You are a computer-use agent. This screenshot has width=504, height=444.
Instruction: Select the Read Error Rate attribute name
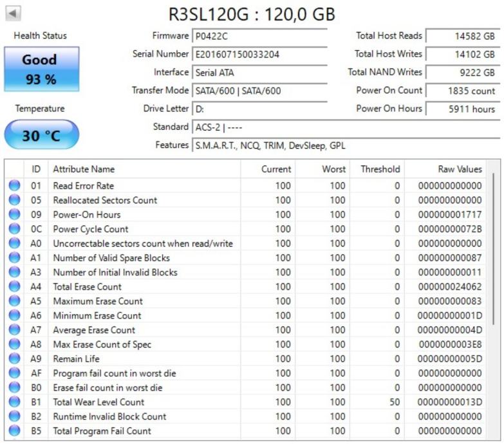(x=84, y=186)
